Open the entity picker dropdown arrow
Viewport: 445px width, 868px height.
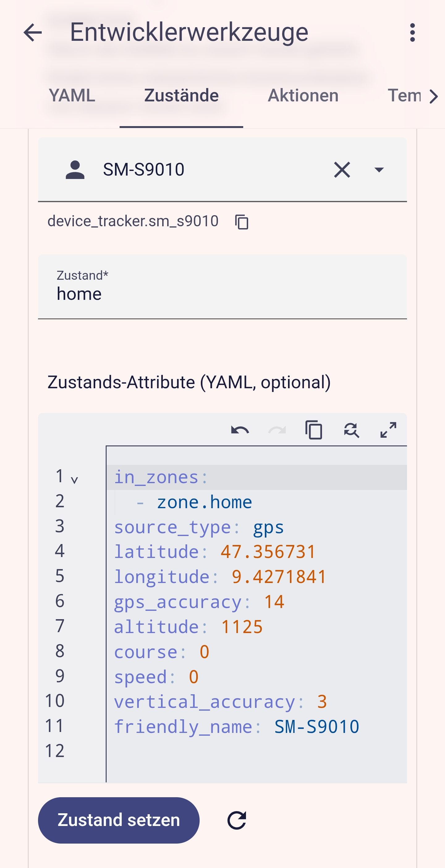click(379, 170)
